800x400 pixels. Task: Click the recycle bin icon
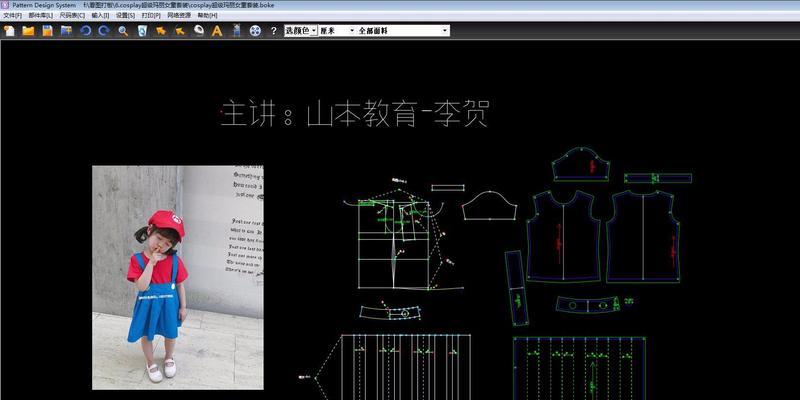point(142,31)
